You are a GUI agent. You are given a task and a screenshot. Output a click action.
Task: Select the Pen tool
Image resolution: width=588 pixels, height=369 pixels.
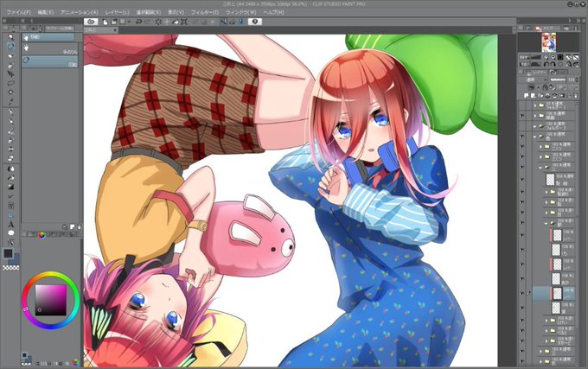coord(10,112)
